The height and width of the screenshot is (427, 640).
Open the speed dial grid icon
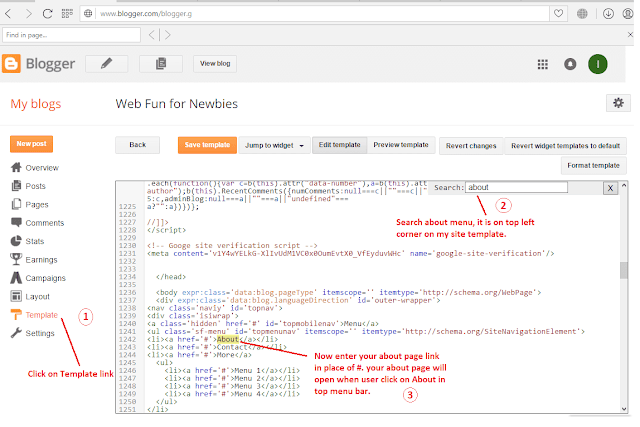coord(67,14)
